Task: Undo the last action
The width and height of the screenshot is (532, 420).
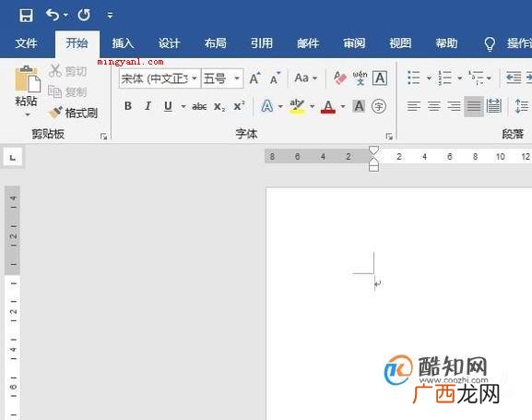Action: (53, 15)
